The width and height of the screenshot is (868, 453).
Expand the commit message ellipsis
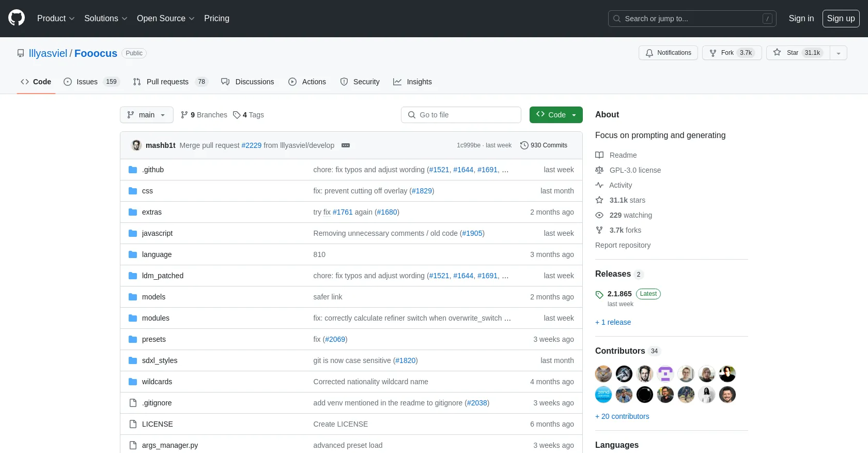(346, 145)
